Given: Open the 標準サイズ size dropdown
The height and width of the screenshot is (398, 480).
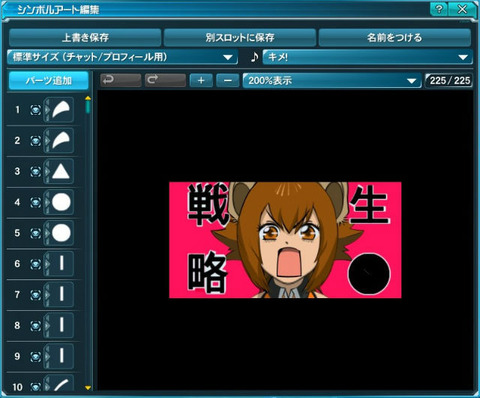Looking at the screenshot, I should (x=123, y=57).
